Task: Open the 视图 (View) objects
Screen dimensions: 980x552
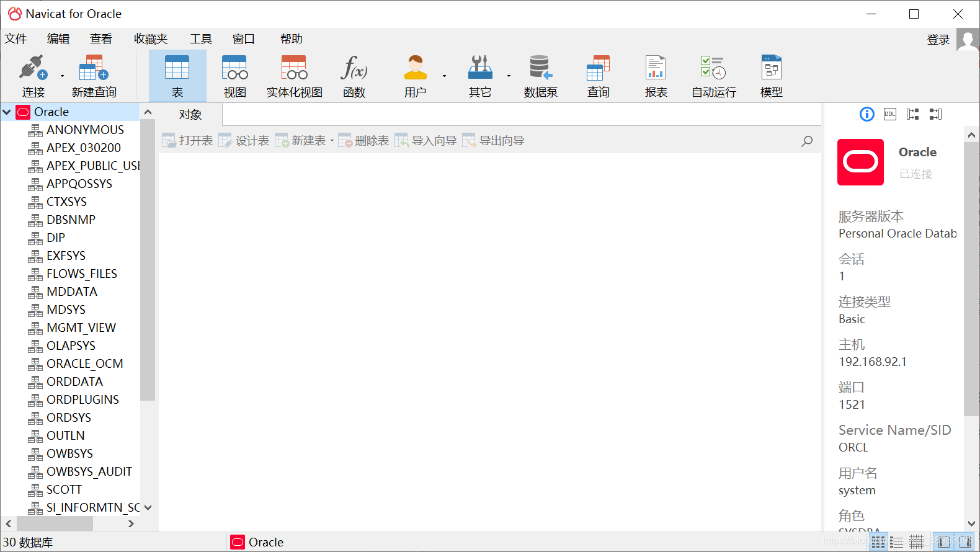Action: tap(235, 76)
